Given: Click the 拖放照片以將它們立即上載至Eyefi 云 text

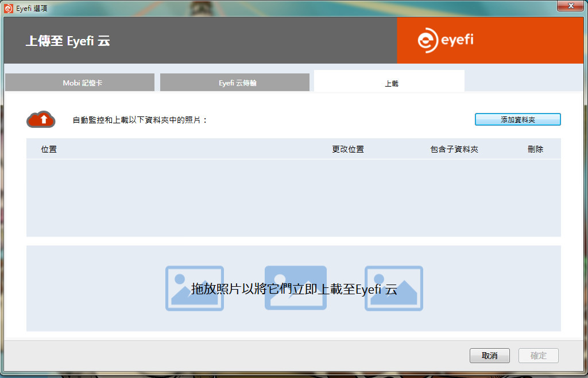Looking at the screenshot, I should 294,289.
